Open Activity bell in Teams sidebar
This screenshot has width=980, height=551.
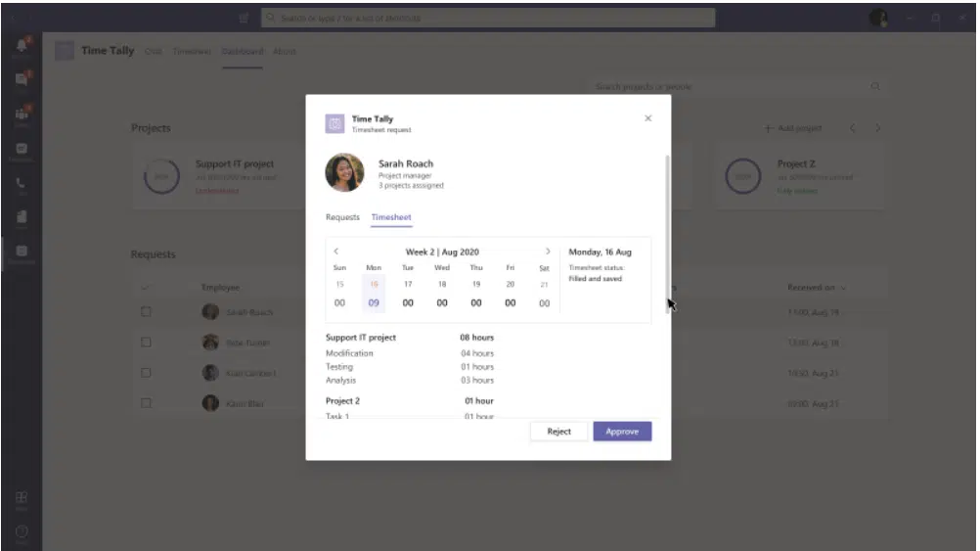(x=22, y=45)
